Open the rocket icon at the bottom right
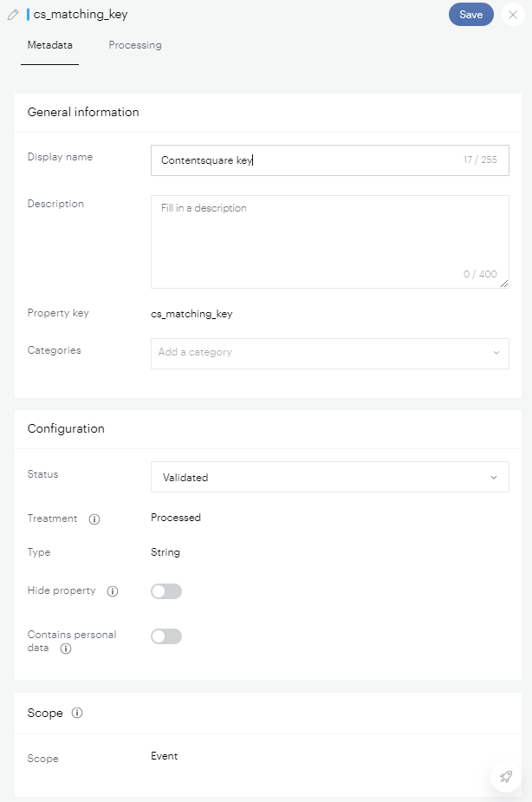The image size is (532, 802). (505, 776)
